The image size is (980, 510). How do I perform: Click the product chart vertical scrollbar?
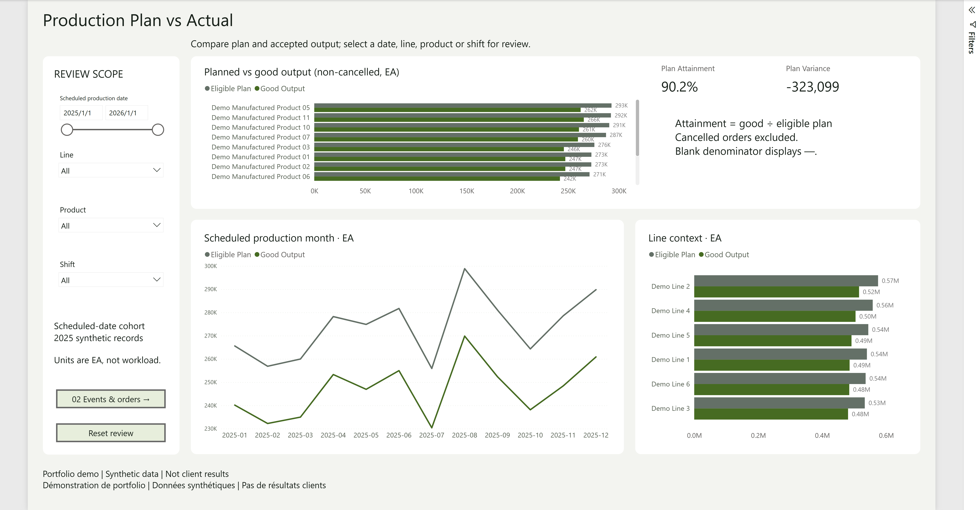(x=637, y=128)
